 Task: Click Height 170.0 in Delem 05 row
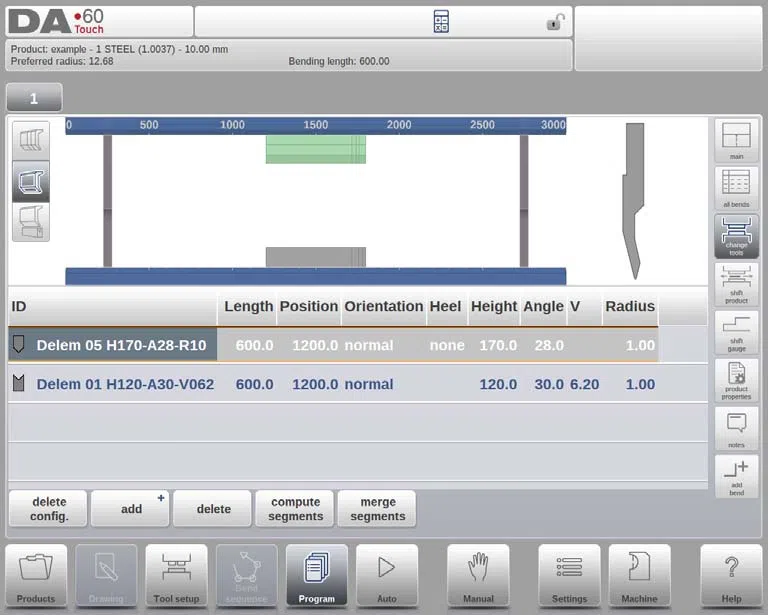[498, 345]
